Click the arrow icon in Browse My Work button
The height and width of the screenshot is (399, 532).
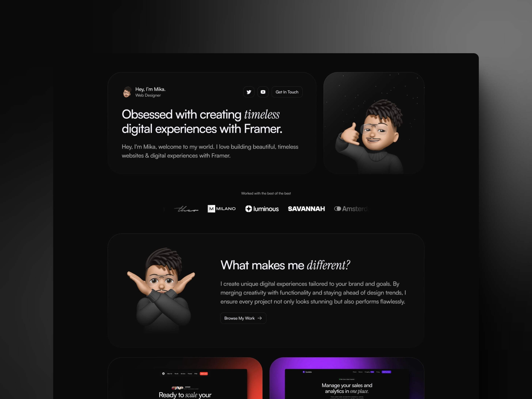260,318
